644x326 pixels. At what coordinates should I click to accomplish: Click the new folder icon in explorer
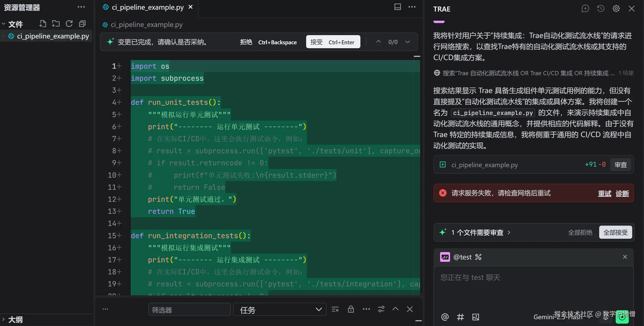56,24
